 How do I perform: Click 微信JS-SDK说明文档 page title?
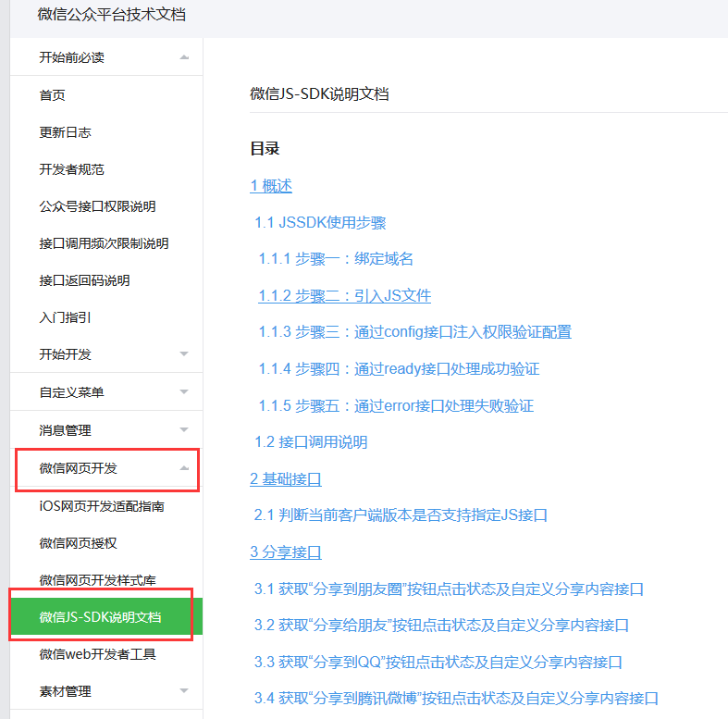[x=319, y=93]
